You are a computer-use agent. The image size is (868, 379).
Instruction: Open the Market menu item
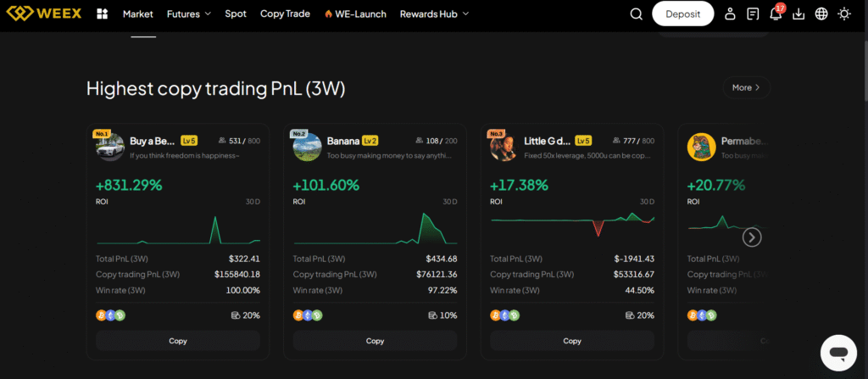point(138,14)
